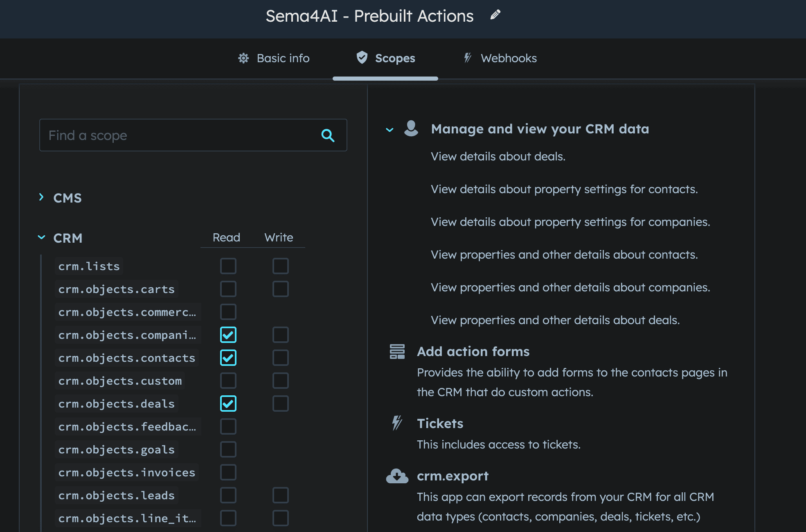The height and width of the screenshot is (532, 806).
Task: Enable Read access for crm.objects.invoices
Action: [228, 472]
